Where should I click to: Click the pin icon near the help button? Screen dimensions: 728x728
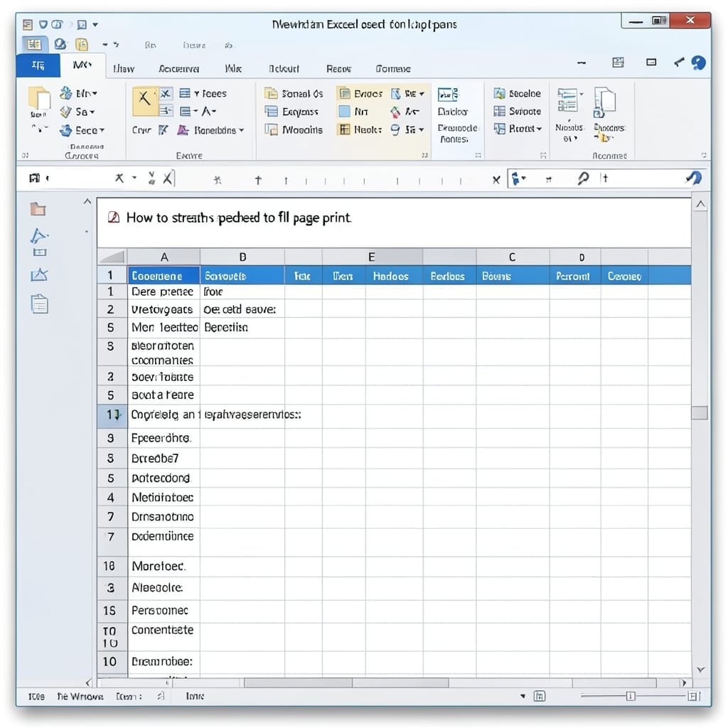point(679,63)
